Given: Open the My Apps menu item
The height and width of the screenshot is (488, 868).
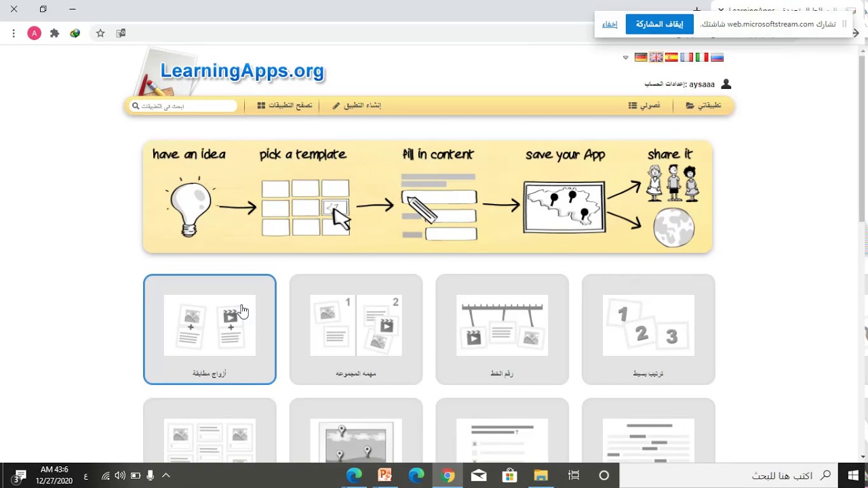Looking at the screenshot, I should click(703, 106).
